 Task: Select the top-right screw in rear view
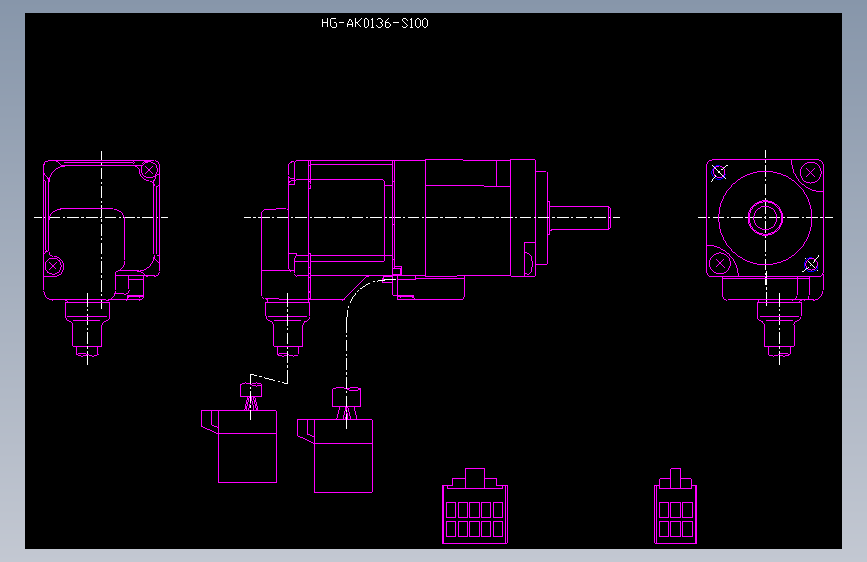tap(149, 170)
